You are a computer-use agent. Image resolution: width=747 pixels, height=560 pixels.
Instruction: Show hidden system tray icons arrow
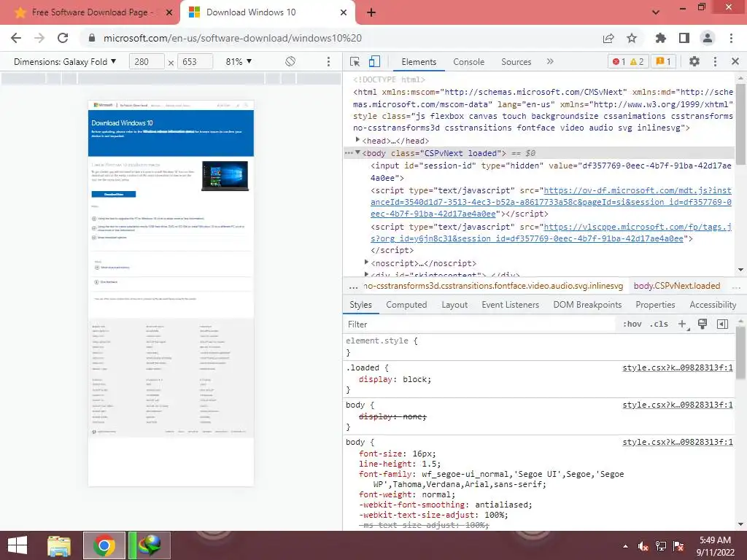click(x=625, y=546)
